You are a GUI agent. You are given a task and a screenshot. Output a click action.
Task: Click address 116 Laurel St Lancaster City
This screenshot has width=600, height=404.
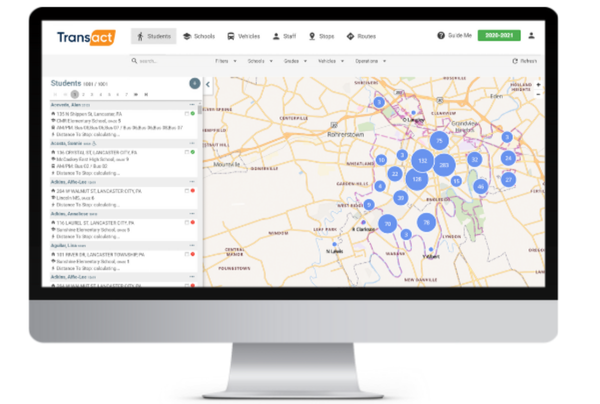coord(95,223)
